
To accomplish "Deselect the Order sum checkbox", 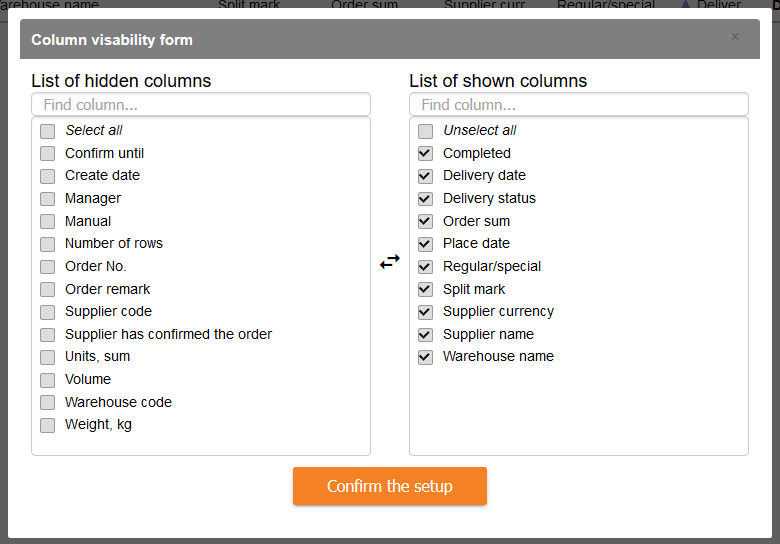I will click(426, 221).
